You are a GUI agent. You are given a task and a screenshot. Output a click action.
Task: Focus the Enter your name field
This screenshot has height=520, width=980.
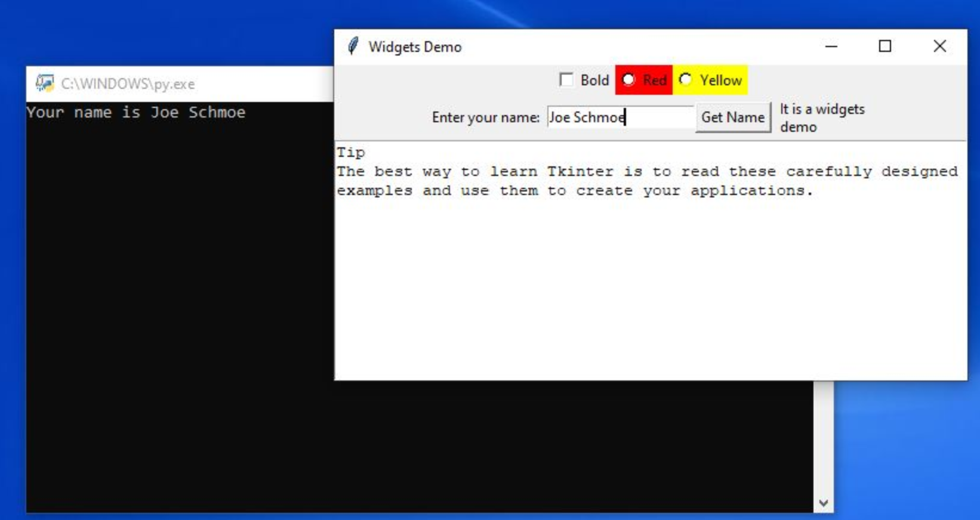tap(621, 117)
